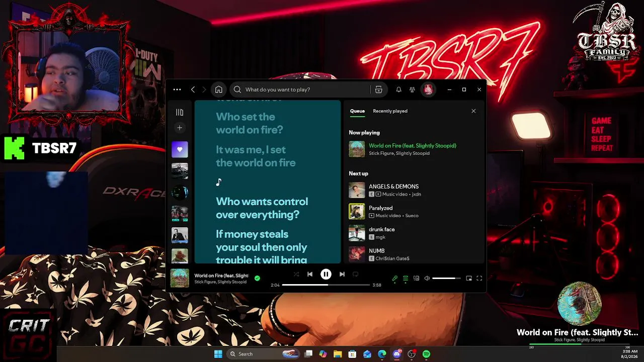Viewport: 644px width, 362px height.
Task: Go forward in Spotify navigation
Action: coord(204,89)
